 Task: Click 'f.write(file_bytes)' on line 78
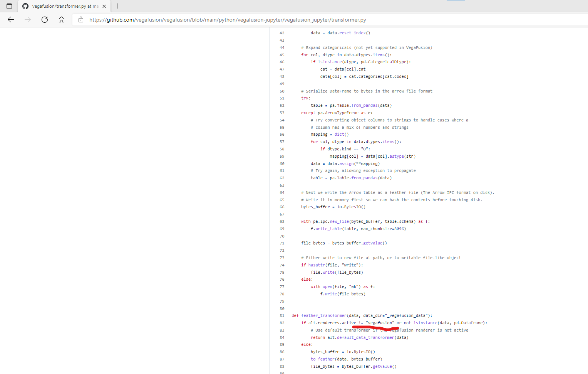(x=343, y=294)
